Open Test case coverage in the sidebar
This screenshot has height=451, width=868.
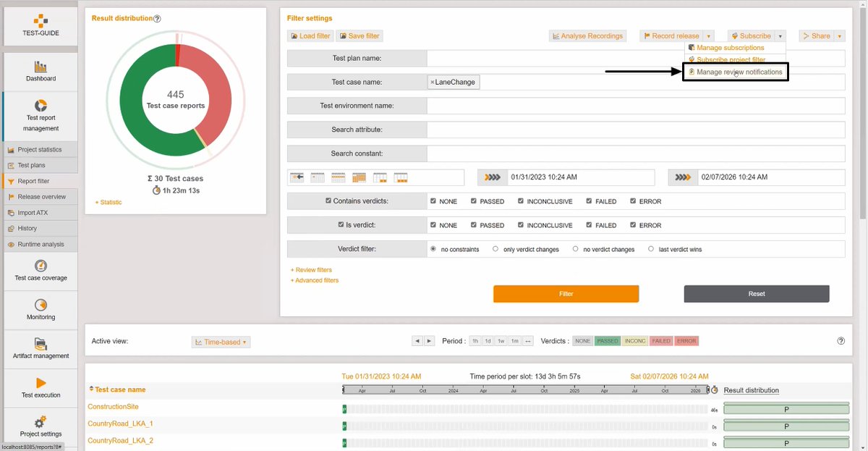(40, 271)
